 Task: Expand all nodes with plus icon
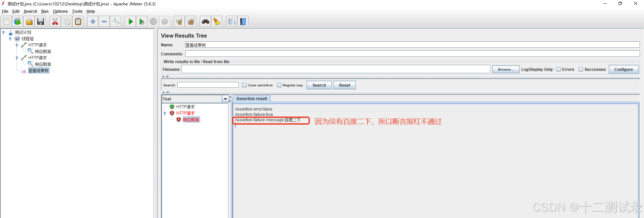[93, 21]
